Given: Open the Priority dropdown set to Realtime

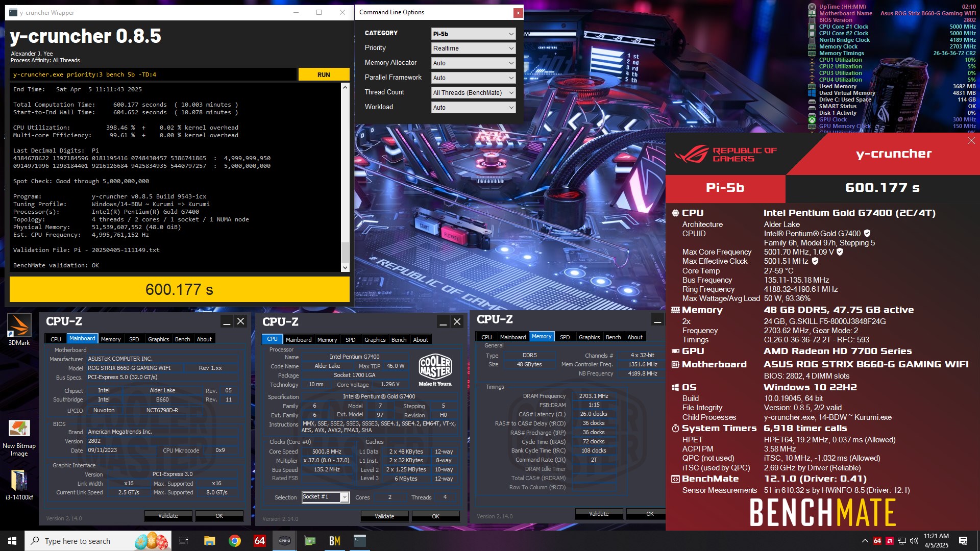Looking at the screenshot, I should 473,48.
